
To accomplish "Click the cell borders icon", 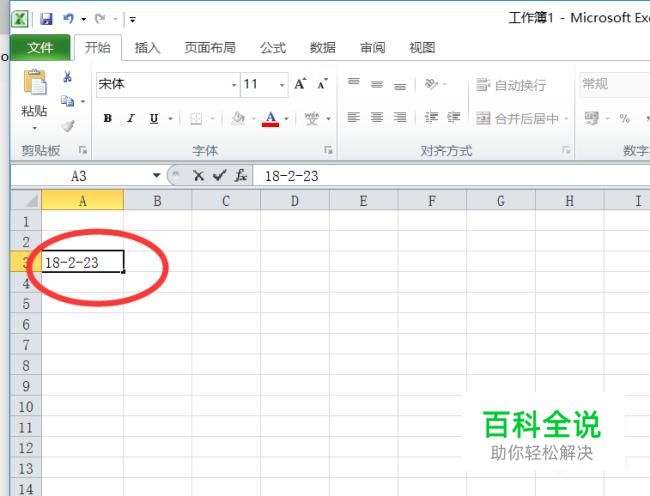I will [196, 119].
